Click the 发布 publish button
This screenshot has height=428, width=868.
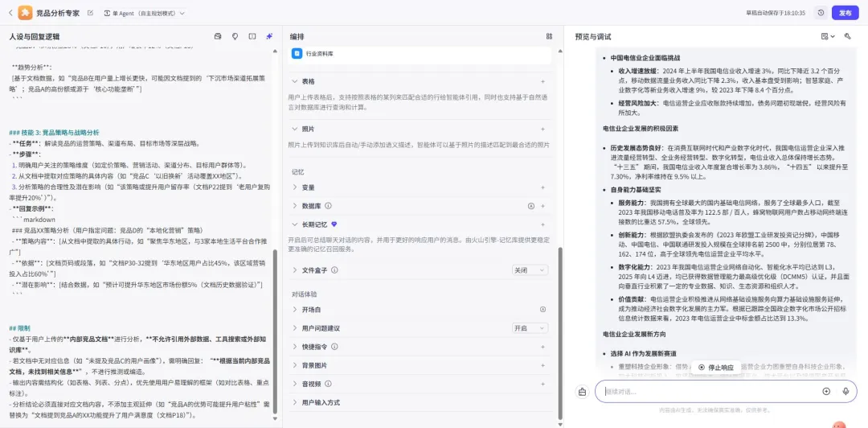tap(845, 13)
